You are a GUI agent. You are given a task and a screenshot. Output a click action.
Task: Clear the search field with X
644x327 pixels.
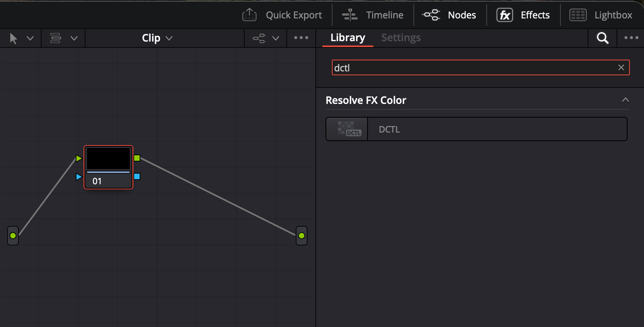(621, 67)
